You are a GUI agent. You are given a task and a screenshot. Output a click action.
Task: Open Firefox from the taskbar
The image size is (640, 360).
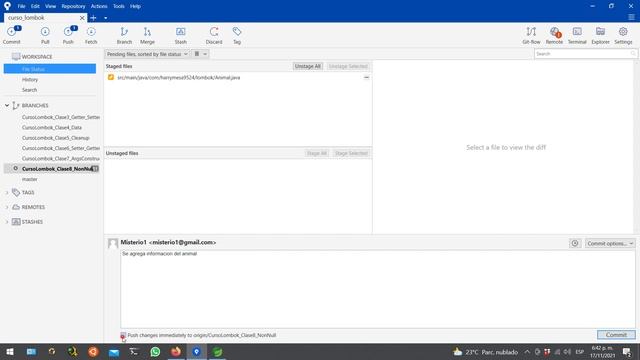click(176, 351)
